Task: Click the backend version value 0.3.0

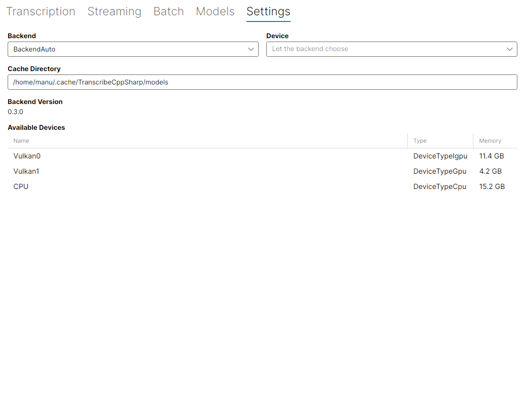Action: pyautogui.click(x=15, y=112)
